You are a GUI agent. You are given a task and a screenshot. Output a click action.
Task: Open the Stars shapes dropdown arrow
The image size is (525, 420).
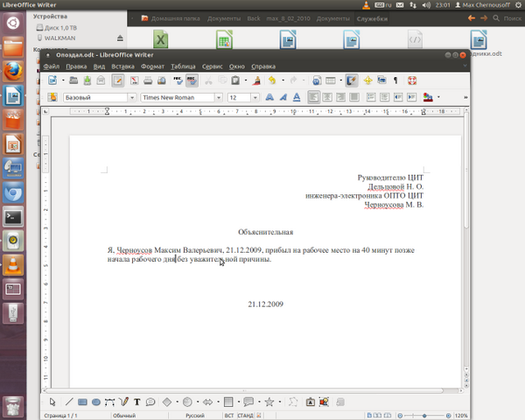(280, 402)
